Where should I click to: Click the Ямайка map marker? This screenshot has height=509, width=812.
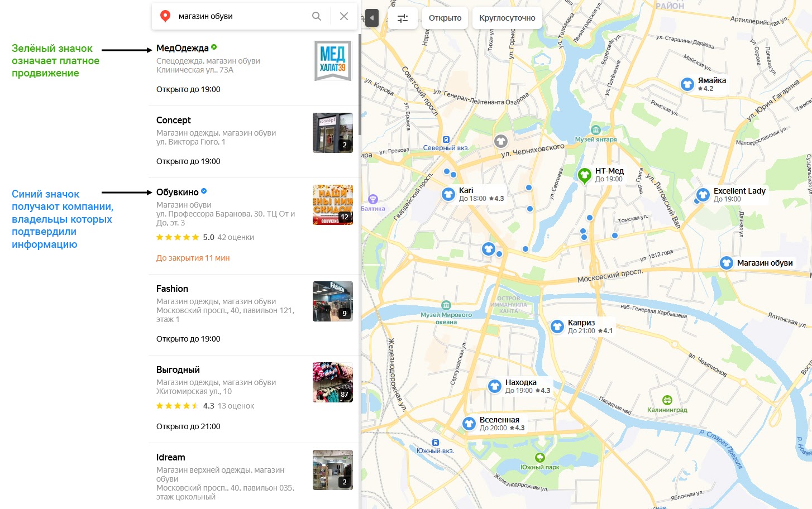point(687,84)
